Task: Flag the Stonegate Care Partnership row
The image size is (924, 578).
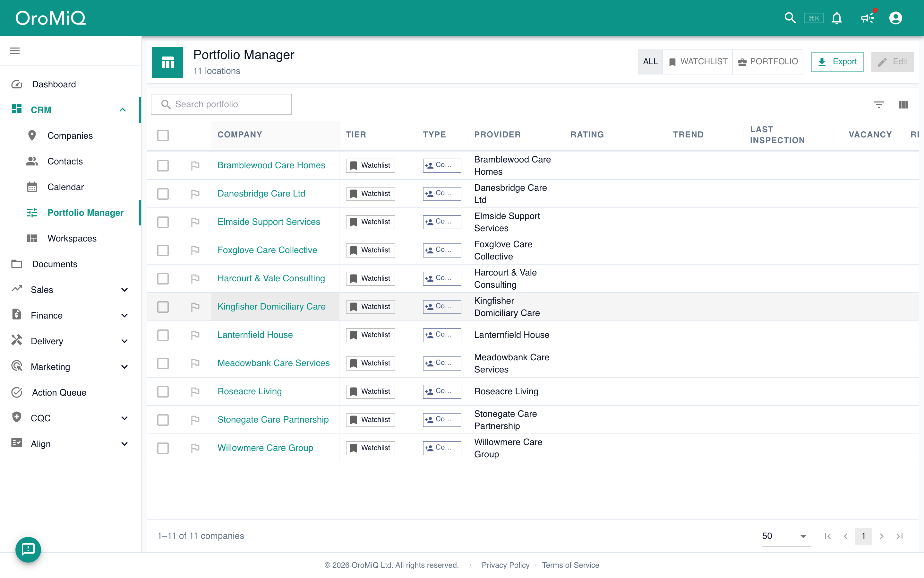Action: pyautogui.click(x=195, y=420)
